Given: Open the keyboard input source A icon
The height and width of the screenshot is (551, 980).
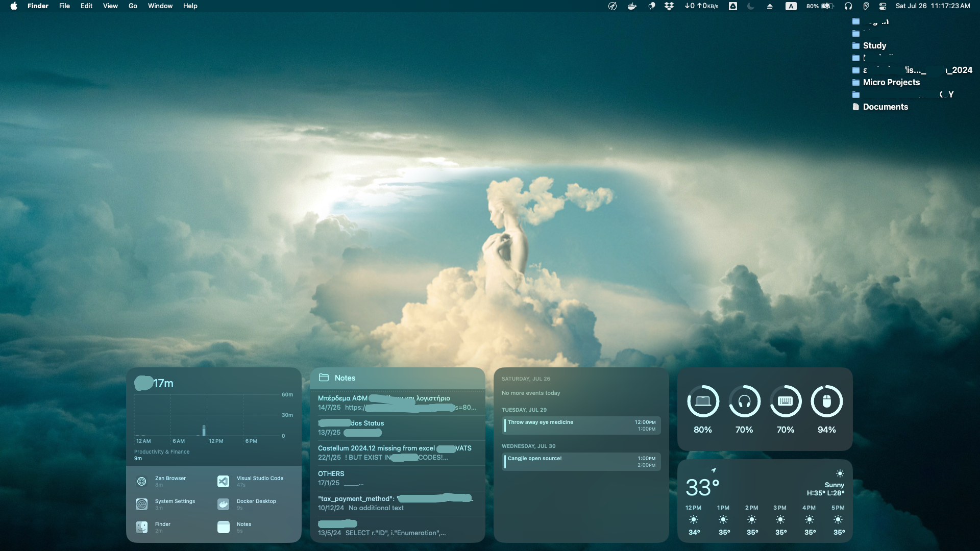Looking at the screenshot, I should [x=791, y=6].
